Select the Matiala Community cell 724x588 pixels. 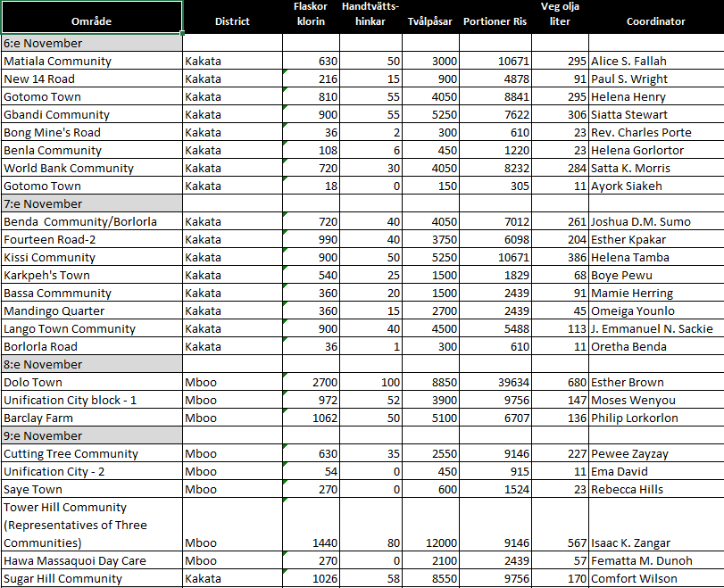[x=91, y=61]
